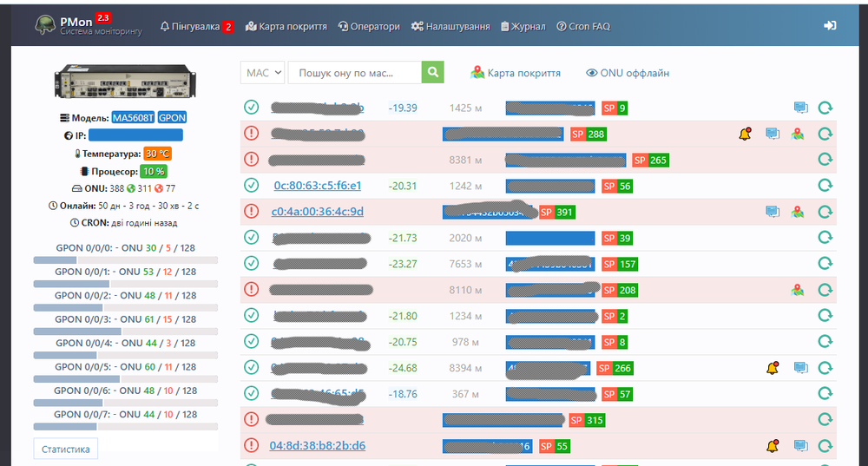Expand the MAC search type dropdown

click(x=263, y=74)
